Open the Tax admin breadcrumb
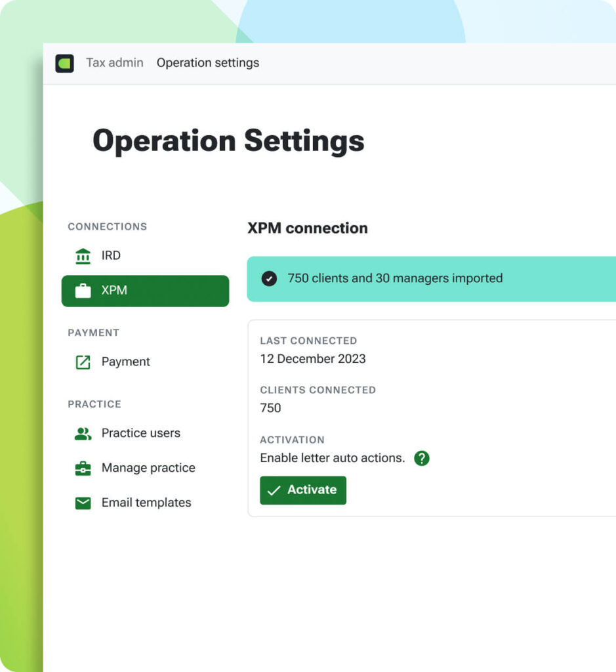Viewport: 616px width, 672px height. (115, 63)
